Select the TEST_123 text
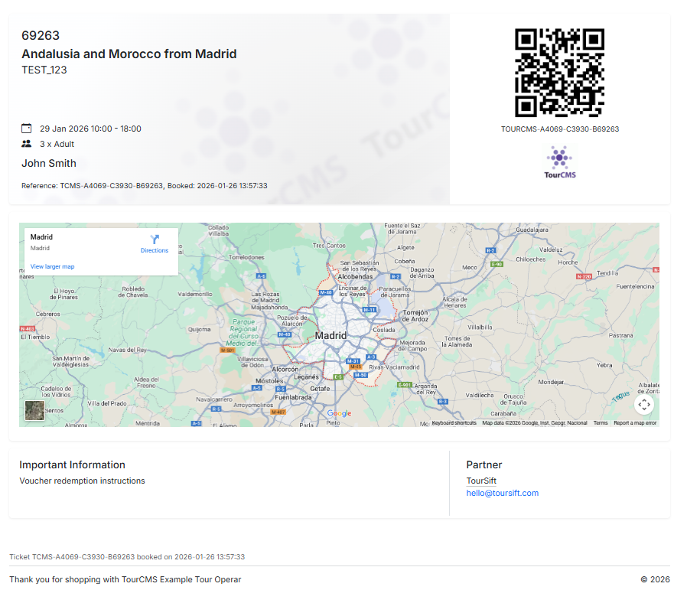The height and width of the screenshot is (616, 687). (44, 70)
